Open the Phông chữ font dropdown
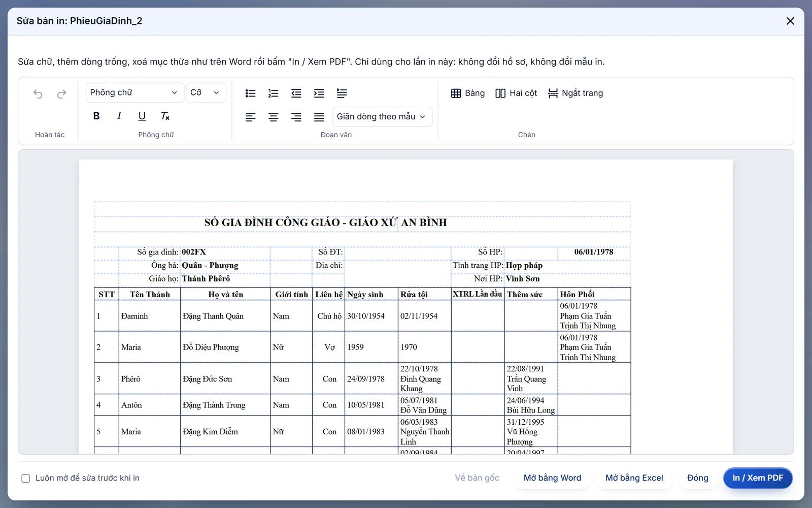The height and width of the screenshot is (508, 812). tap(134, 92)
